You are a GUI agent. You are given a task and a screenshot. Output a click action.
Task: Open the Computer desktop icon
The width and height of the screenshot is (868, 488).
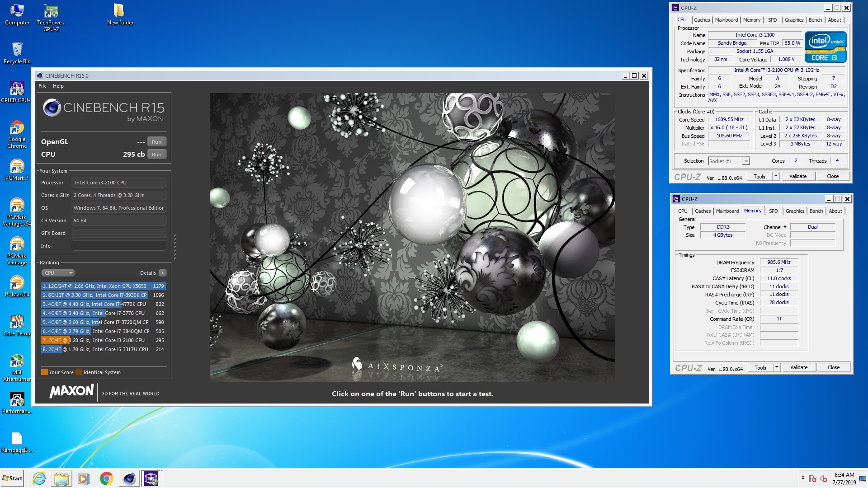(17, 14)
